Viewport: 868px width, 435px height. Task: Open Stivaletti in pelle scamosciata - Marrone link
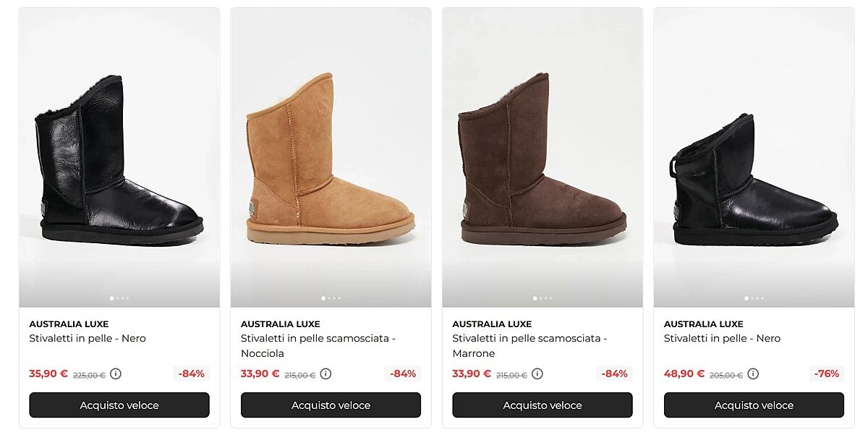coord(529,346)
